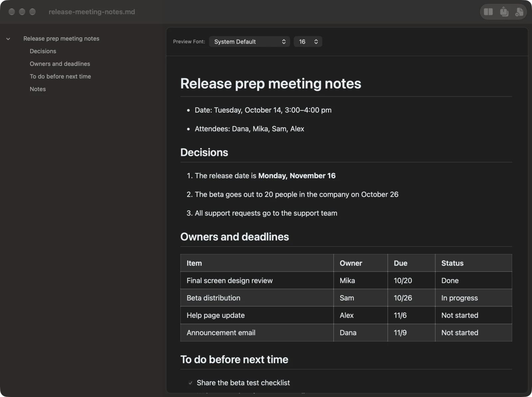Click the beta goes out to 20 people line
The height and width of the screenshot is (397, 532).
[x=297, y=194]
